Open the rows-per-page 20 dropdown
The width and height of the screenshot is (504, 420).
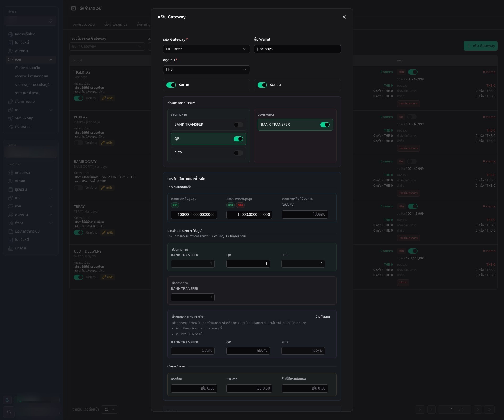point(109,409)
